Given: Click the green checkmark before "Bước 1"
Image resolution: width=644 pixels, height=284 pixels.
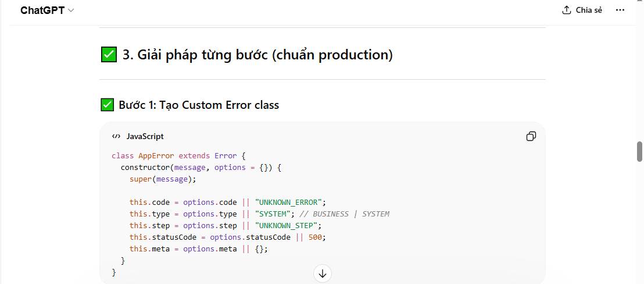Looking at the screenshot, I should click(107, 105).
